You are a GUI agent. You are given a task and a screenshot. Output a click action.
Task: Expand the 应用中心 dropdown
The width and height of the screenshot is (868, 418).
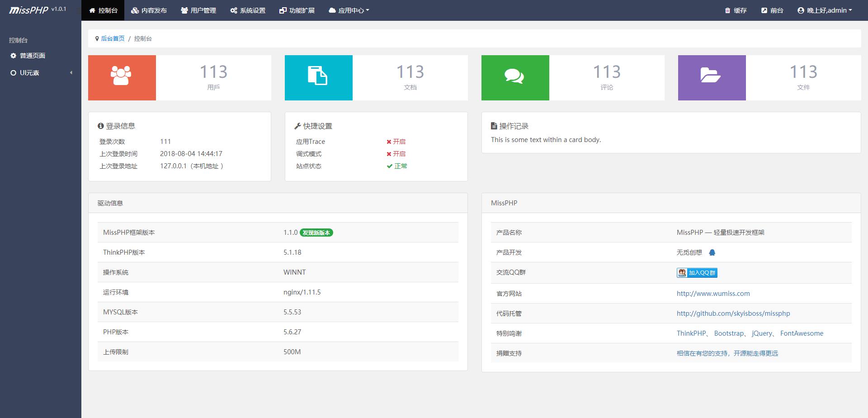coord(349,10)
